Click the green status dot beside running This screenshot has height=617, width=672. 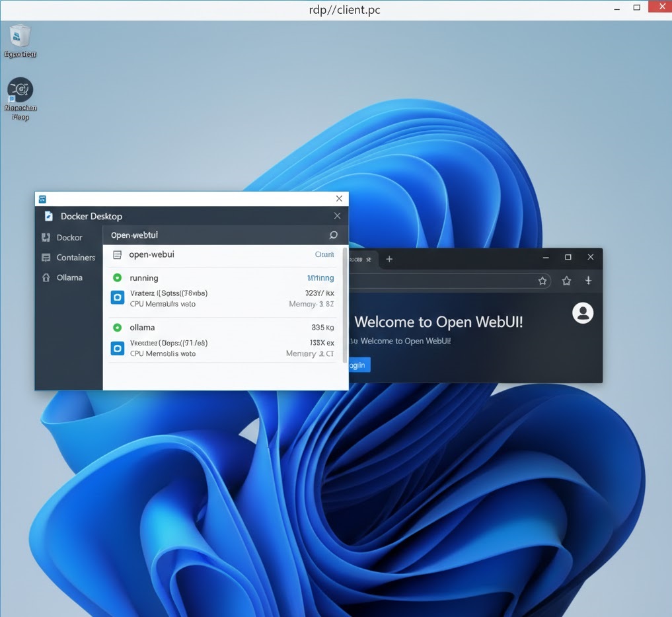(x=117, y=277)
